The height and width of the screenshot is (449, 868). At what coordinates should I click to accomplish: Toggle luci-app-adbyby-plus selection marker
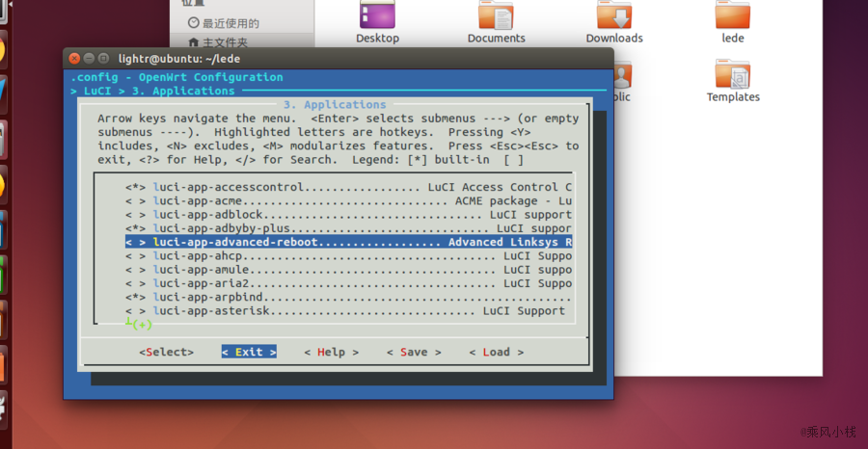pyautogui.click(x=136, y=228)
